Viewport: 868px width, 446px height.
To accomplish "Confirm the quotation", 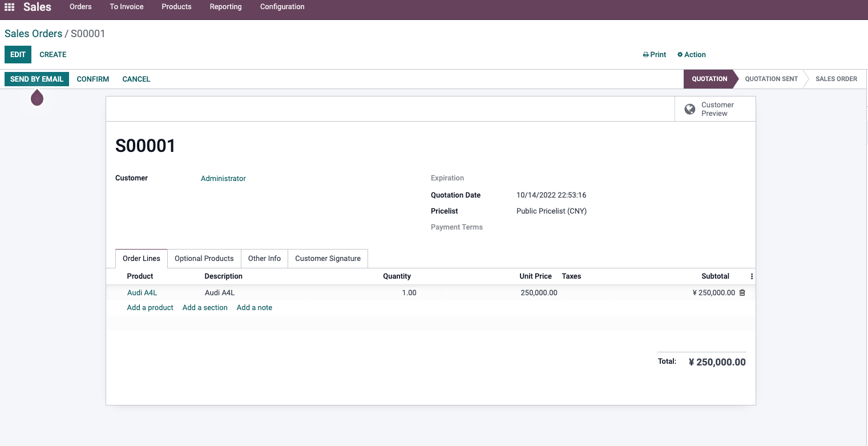I will [x=93, y=79].
